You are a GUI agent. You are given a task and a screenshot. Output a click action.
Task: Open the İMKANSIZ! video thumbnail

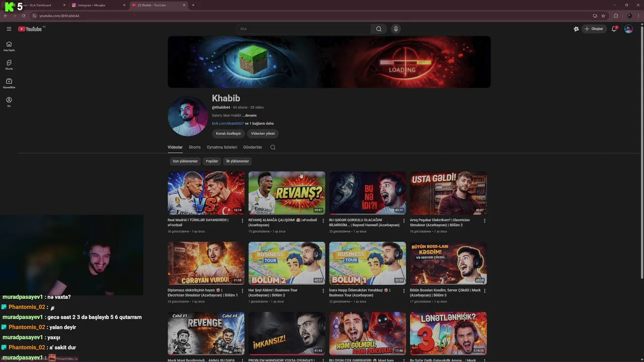pyautogui.click(x=287, y=333)
